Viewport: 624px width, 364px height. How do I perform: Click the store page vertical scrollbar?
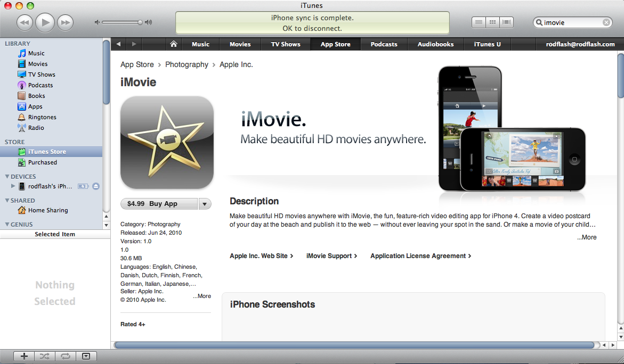click(x=620, y=76)
